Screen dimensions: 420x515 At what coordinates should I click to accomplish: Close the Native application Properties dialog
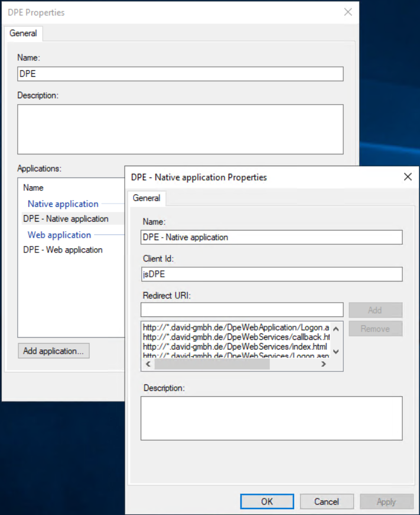pyautogui.click(x=407, y=177)
